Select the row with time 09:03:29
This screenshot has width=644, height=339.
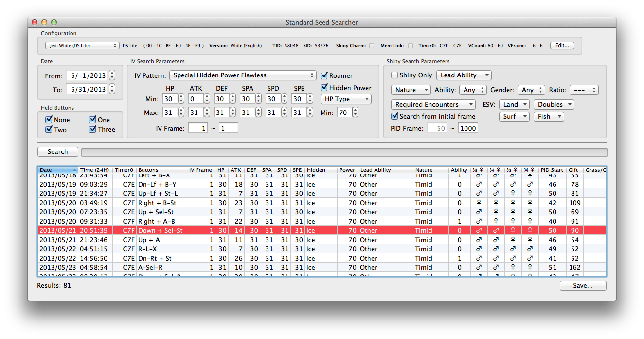[322, 184]
